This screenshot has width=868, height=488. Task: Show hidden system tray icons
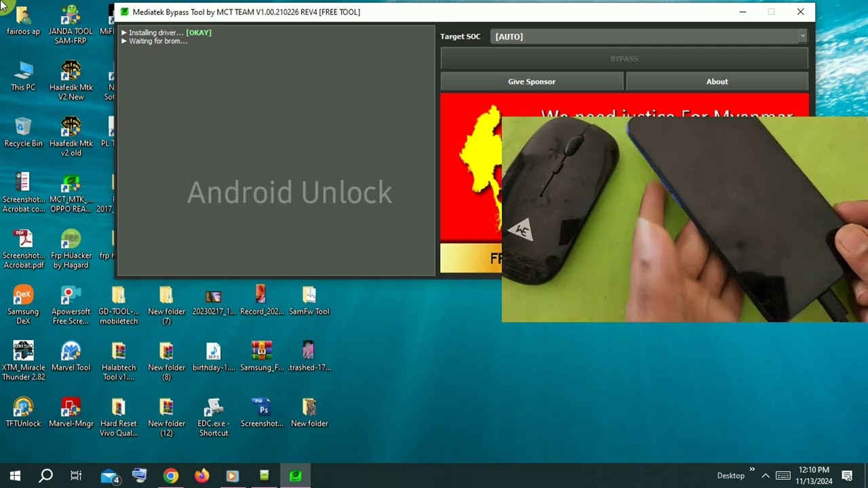pos(766,476)
